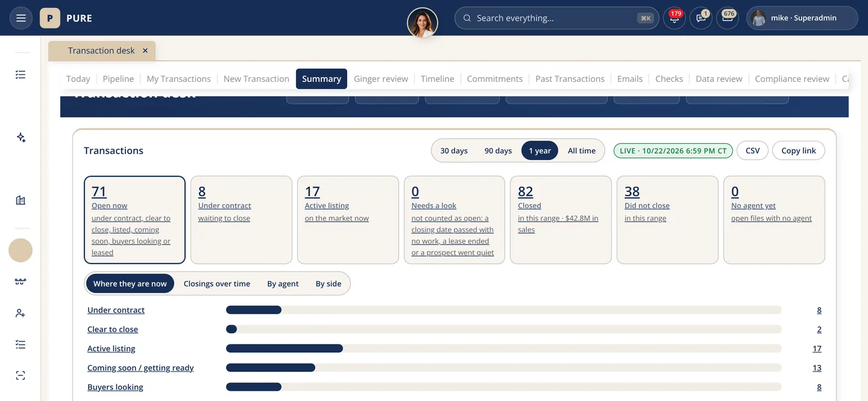Open the Ginger review tab
Image resolution: width=868 pixels, height=401 pixels.
[381, 79]
